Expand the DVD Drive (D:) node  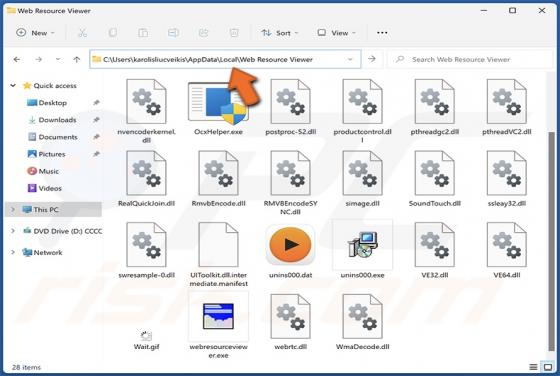[x=13, y=231]
